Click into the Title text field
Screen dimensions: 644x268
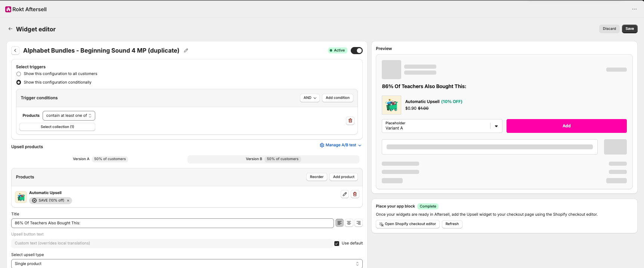point(173,223)
